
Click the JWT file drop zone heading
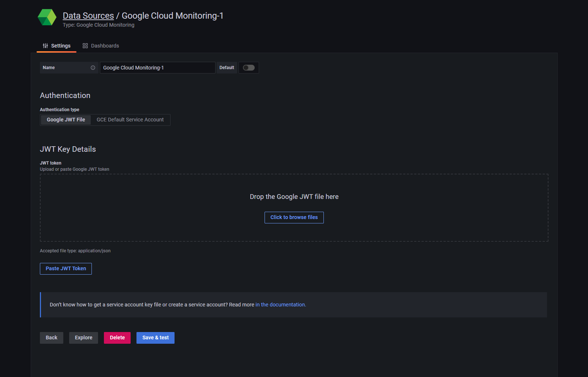[294, 197]
